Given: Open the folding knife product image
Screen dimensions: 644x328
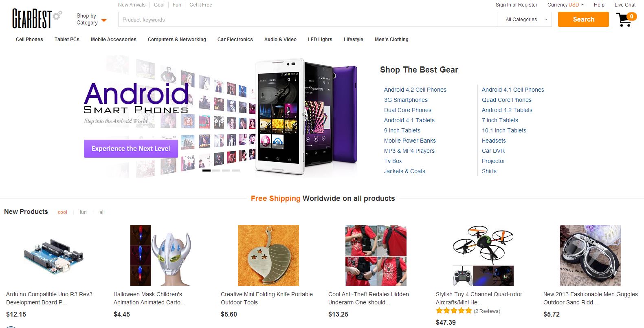Looking at the screenshot, I should coord(268,255).
